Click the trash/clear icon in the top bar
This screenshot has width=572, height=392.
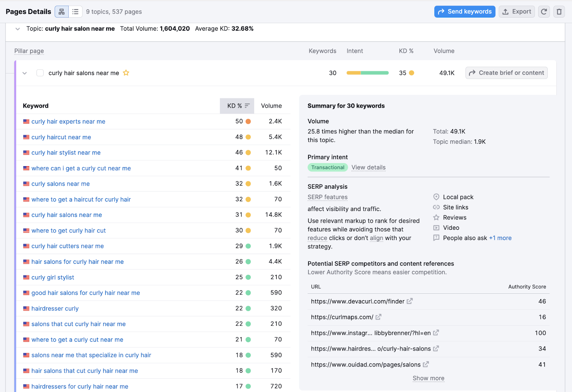pos(559,11)
